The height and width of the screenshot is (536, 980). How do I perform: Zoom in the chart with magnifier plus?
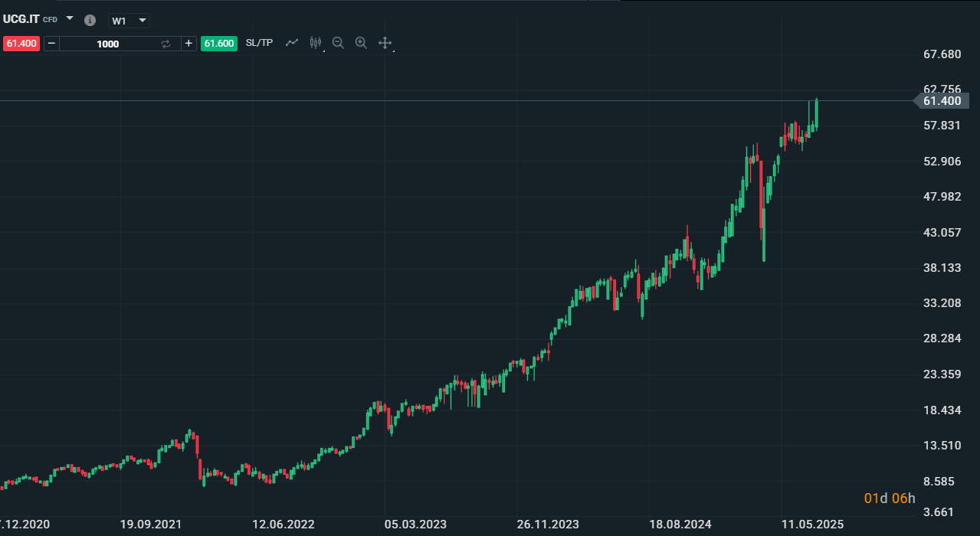361,43
